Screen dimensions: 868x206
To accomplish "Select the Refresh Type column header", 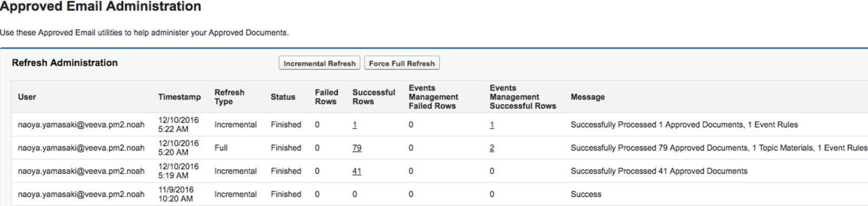I will tap(229, 97).
